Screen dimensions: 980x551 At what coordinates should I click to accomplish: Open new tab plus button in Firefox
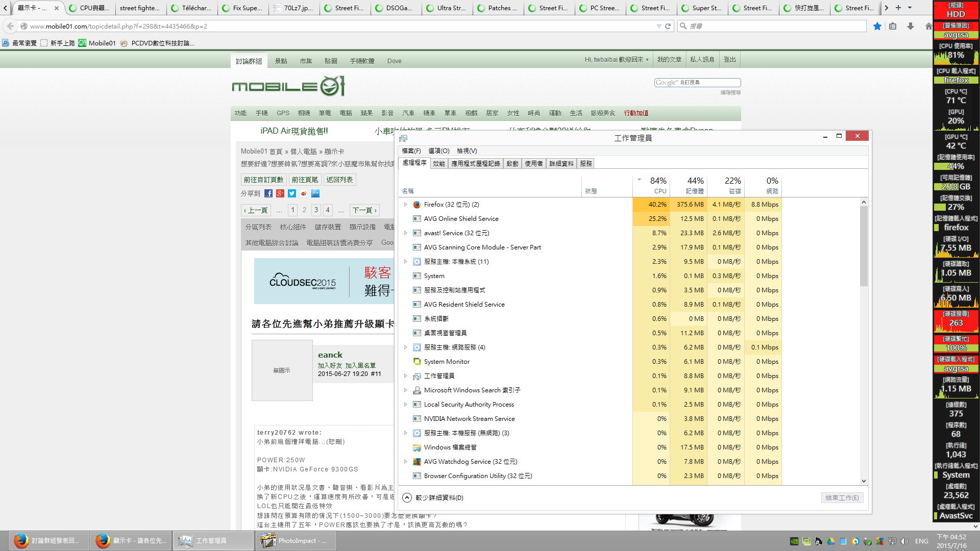coord(898,8)
